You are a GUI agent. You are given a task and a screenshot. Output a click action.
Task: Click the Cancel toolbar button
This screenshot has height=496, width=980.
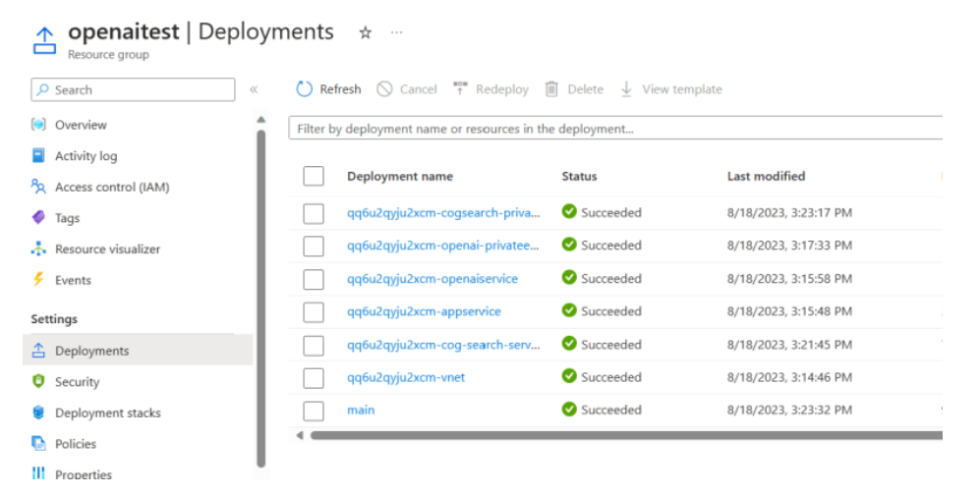(407, 89)
